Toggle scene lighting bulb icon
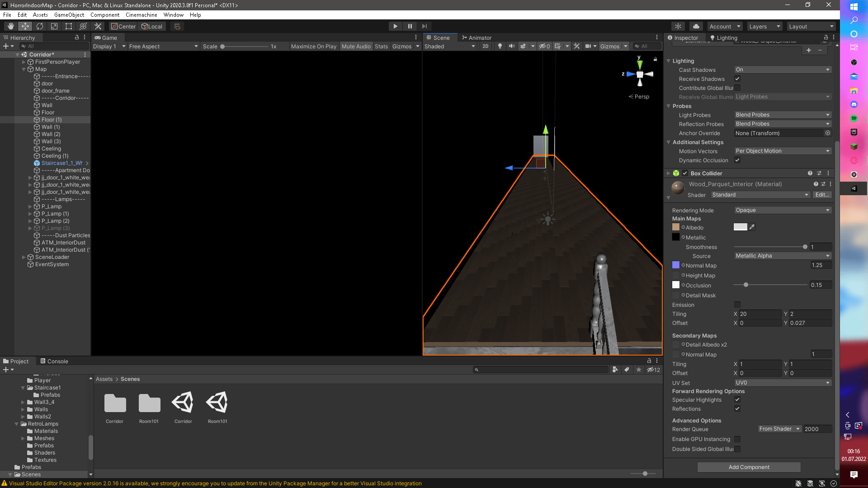868x488 pixels. pyautogui.click(x=500, y=46)
